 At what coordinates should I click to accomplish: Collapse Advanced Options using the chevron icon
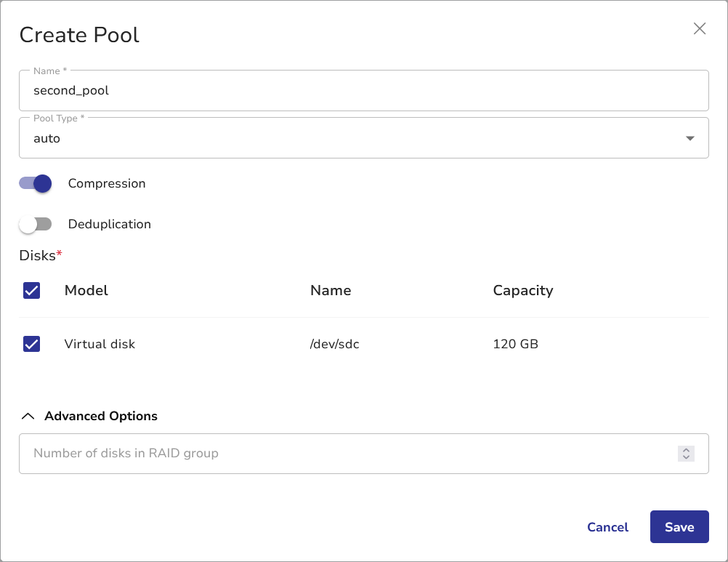(28, 417)
